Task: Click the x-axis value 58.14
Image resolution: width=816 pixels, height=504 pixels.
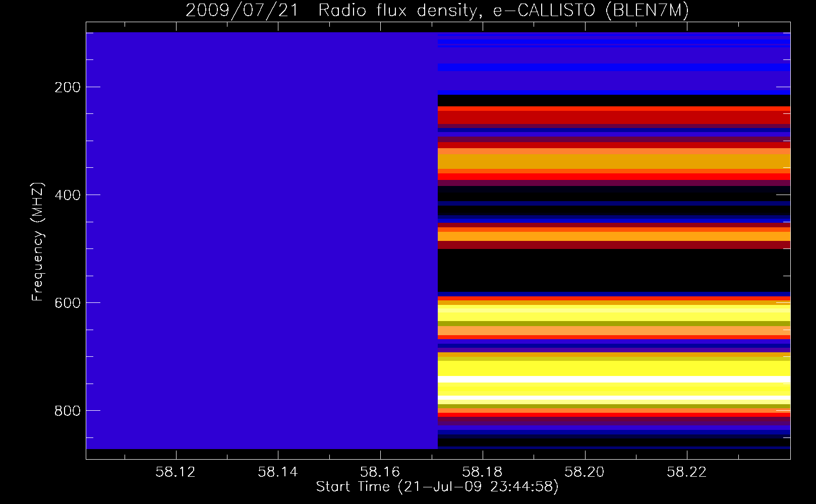Action: tap(278, 472)
